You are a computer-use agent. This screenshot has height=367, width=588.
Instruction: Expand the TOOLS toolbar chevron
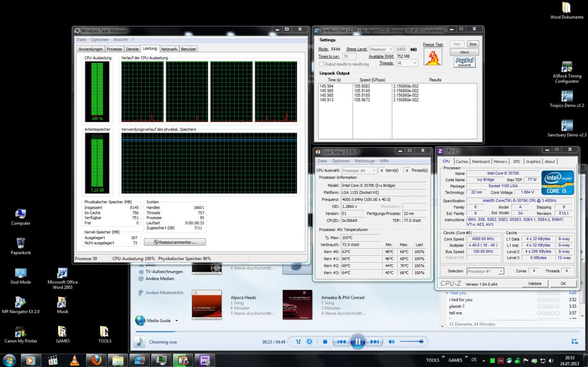[x=443, y=357]
